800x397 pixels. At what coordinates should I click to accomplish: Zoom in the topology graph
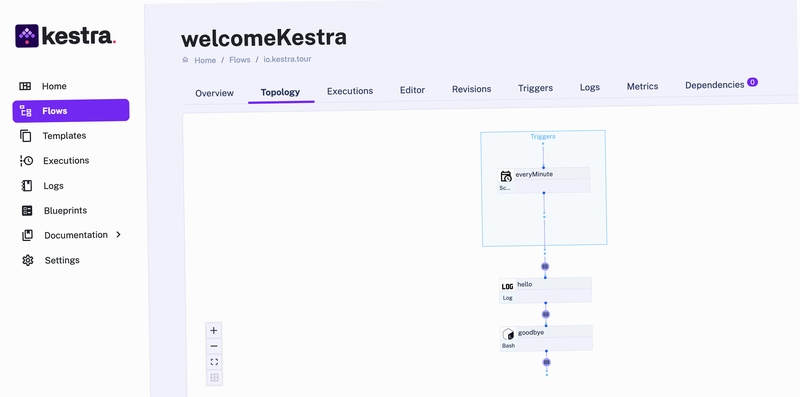(x=214, y=330)
